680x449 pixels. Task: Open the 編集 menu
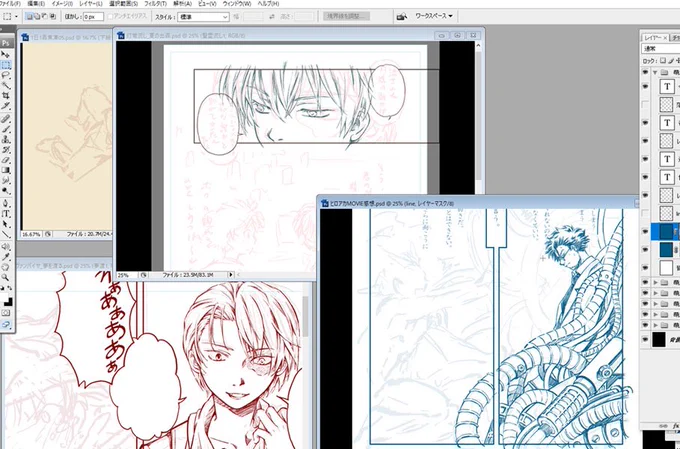36,3
